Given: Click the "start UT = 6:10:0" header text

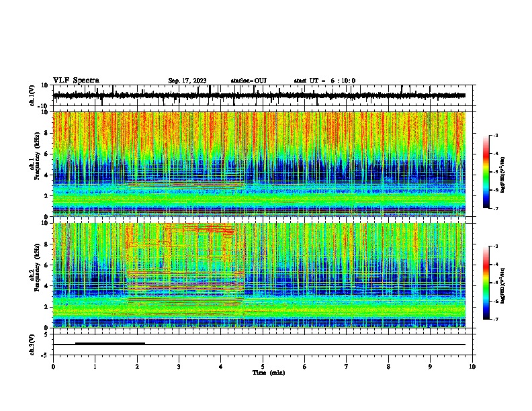Looking at the screenshot, I should (324, 81).
